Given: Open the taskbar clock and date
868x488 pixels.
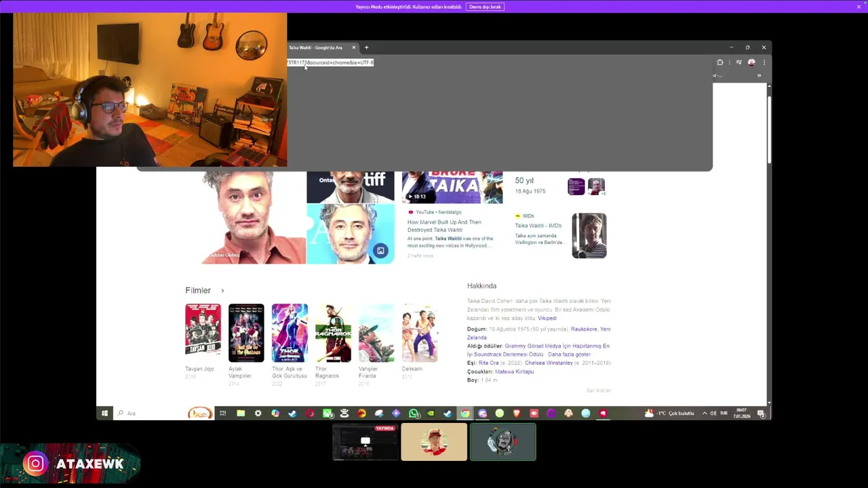Looking at the screenshot, I should [742, 413].
